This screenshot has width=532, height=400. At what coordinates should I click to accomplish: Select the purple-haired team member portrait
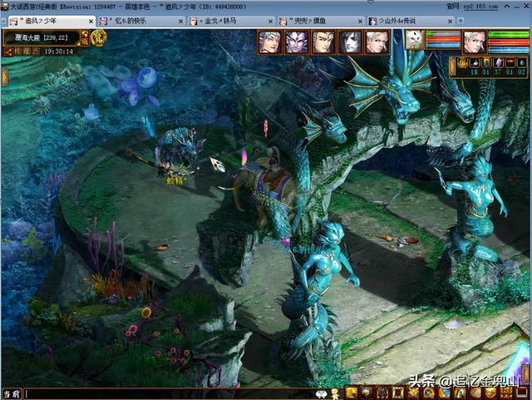297,42
